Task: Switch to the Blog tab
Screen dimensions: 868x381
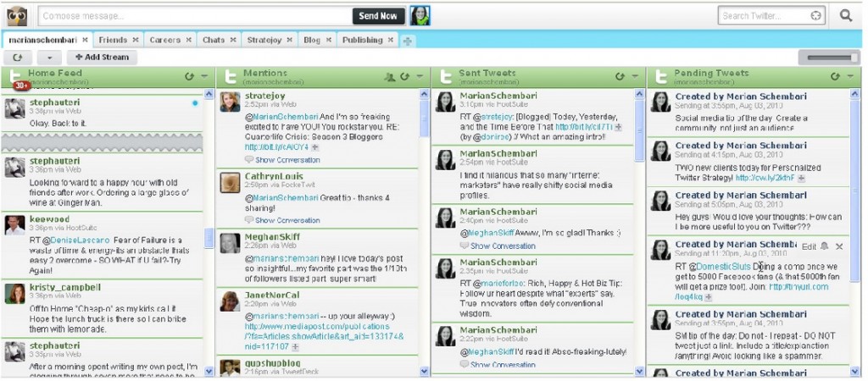Action: click(x=312, y=40)
